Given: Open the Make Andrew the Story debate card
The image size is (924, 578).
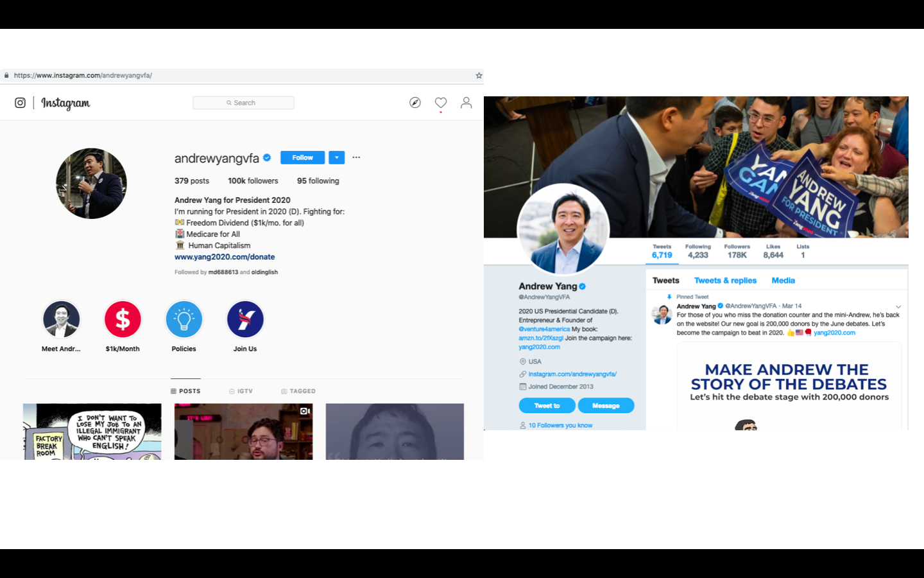Looking at the screenshot, I should (x=789, y=387).
